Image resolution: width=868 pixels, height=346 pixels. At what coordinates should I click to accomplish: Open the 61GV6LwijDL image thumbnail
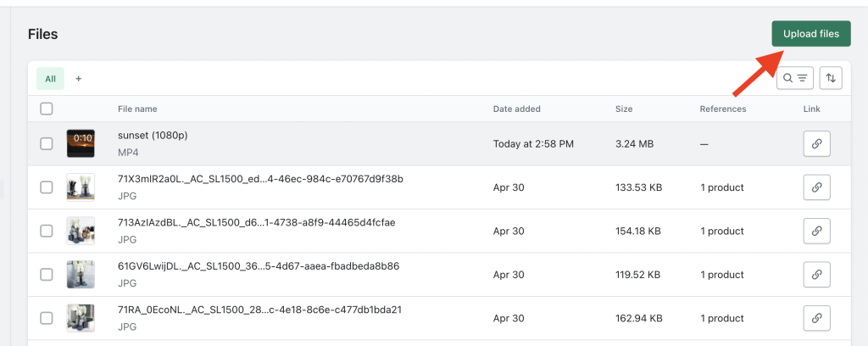[x=81, y=275]
